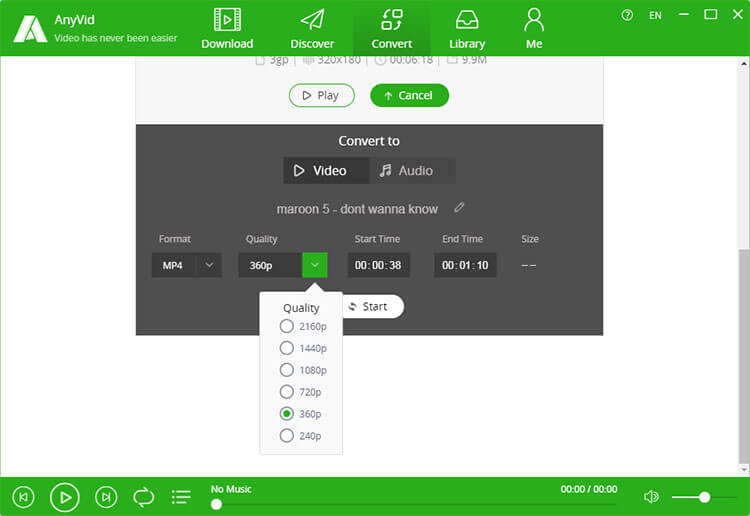750x516 pixels.
Task: Switch to the Convert tab
Action: (x=392, y=29)
